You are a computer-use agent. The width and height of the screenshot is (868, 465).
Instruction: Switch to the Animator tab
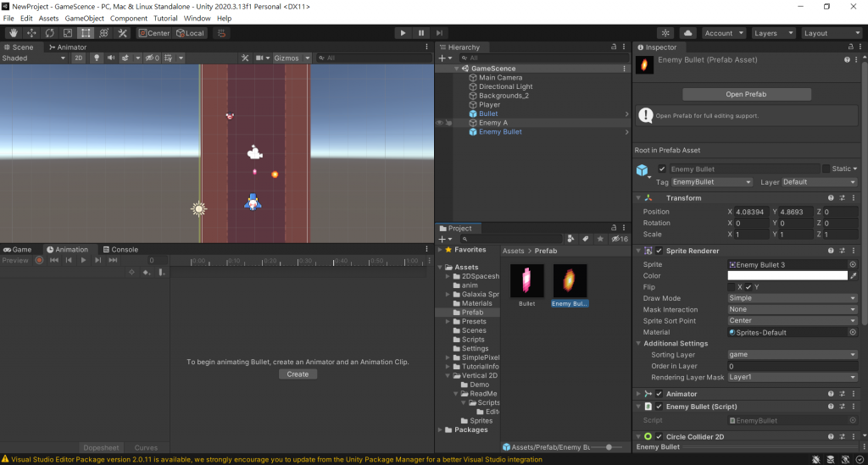click(x=68, y=47)
